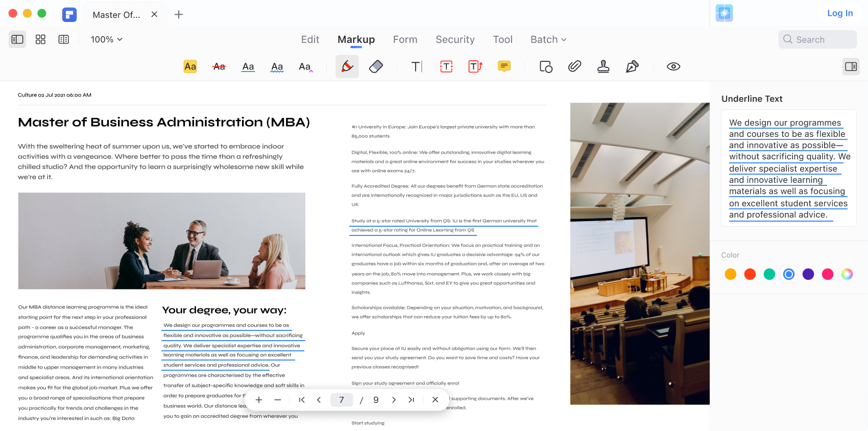
Task: Choose the Eraser tool
Action: coord(376,66)
